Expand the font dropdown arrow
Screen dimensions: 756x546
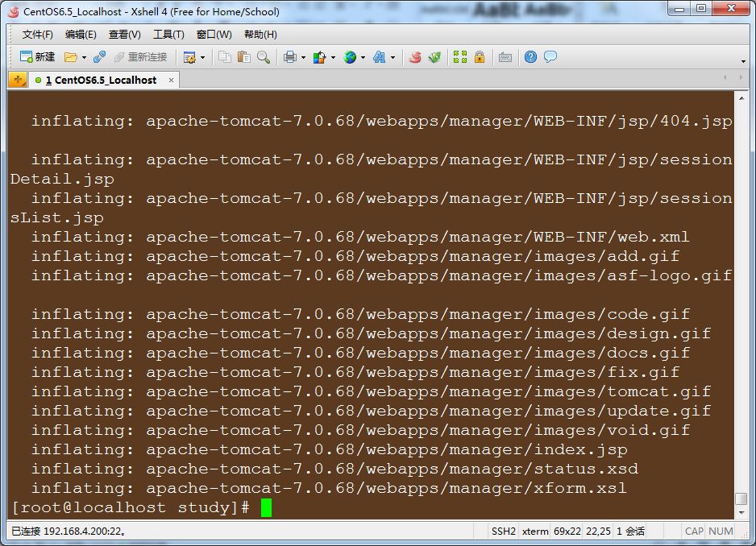pos(393,58)
